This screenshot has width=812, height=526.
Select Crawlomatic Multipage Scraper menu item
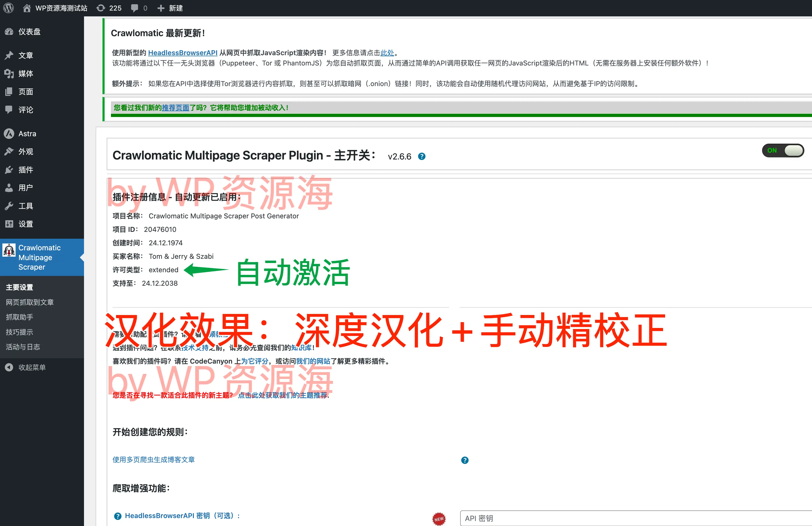(42, 257)
